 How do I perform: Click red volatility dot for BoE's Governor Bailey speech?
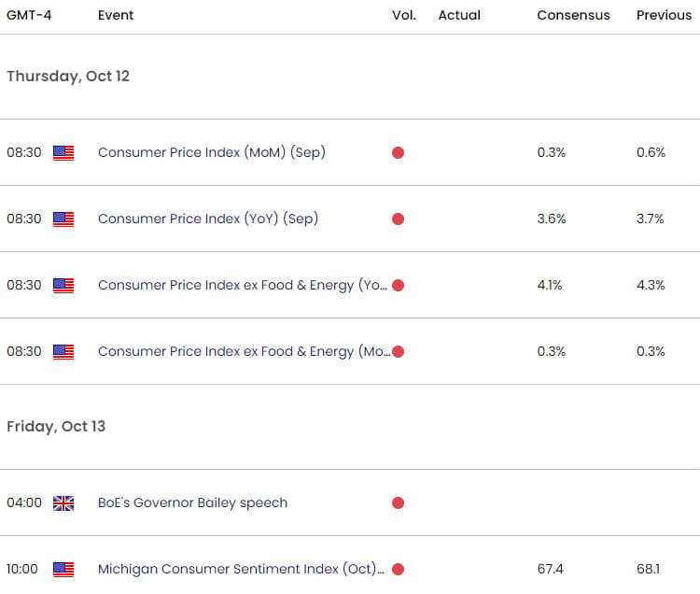coord(398,502)
